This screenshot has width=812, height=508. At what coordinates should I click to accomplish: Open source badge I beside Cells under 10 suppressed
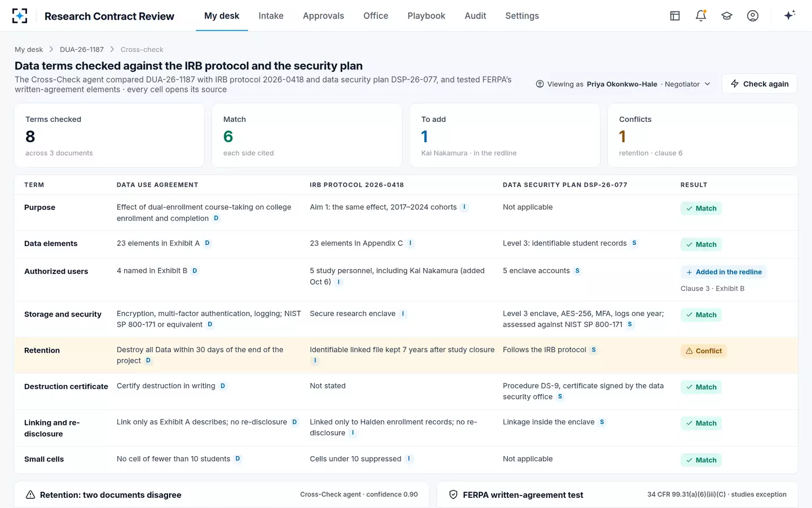coord(409,459)
